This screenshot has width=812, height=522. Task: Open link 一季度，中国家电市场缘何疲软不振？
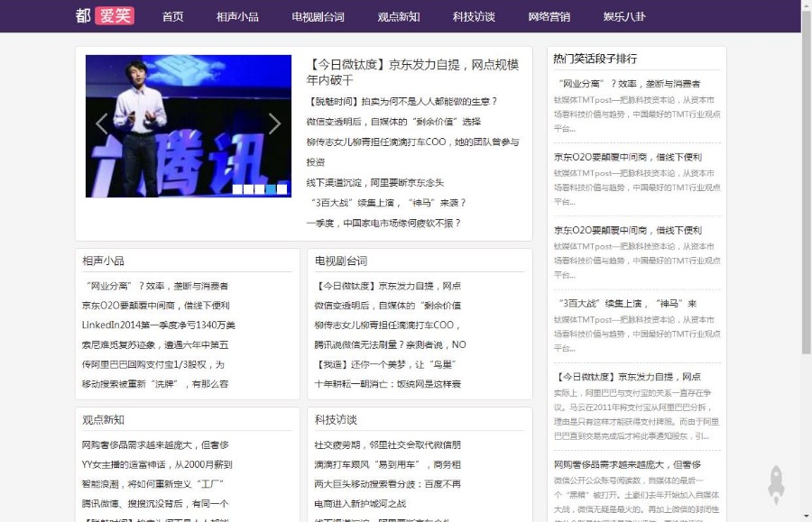tap(383, 223)
